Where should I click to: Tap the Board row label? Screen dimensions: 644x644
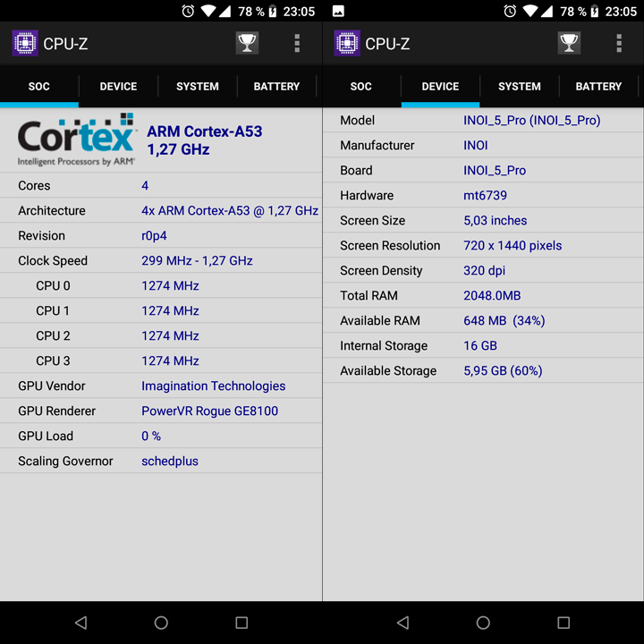pyautogui.click(x=356, y=171)
